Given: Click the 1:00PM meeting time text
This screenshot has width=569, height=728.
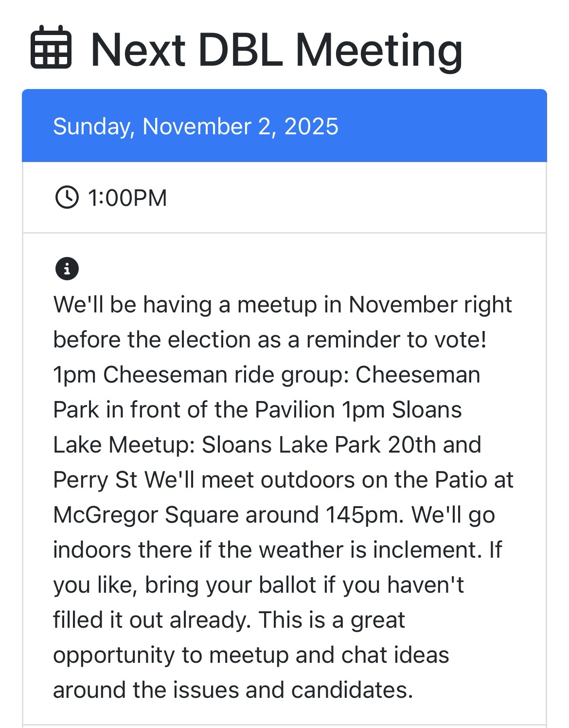Looking at the screenshot, I should 127,198.
